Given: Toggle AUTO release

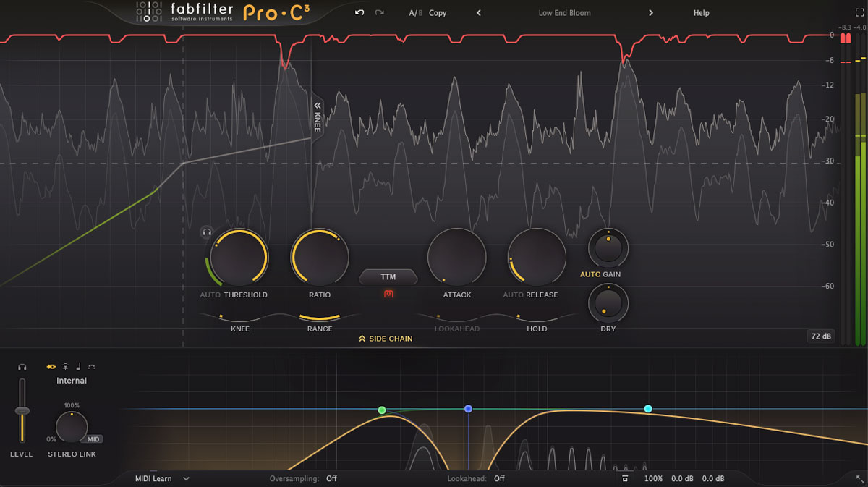Looking at the screenshot, I should pyautogui.click(x=514, y=295).
